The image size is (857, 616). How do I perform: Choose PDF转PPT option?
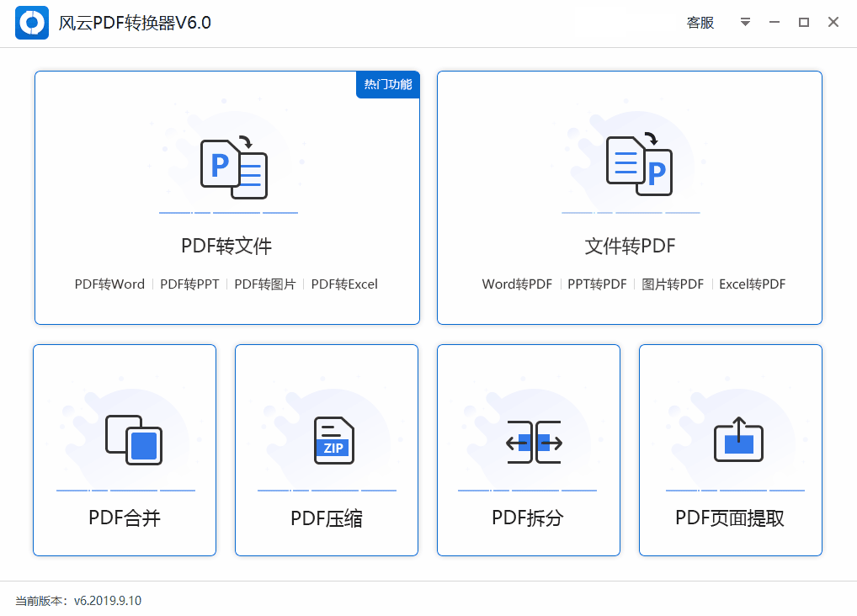pos(189,284)
